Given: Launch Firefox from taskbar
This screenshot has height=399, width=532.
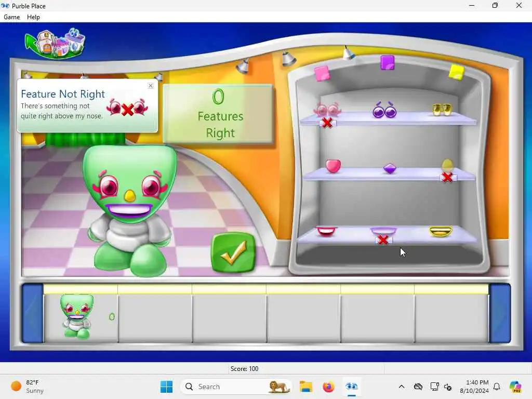Looking at the screenshot, I should (328, 387).
